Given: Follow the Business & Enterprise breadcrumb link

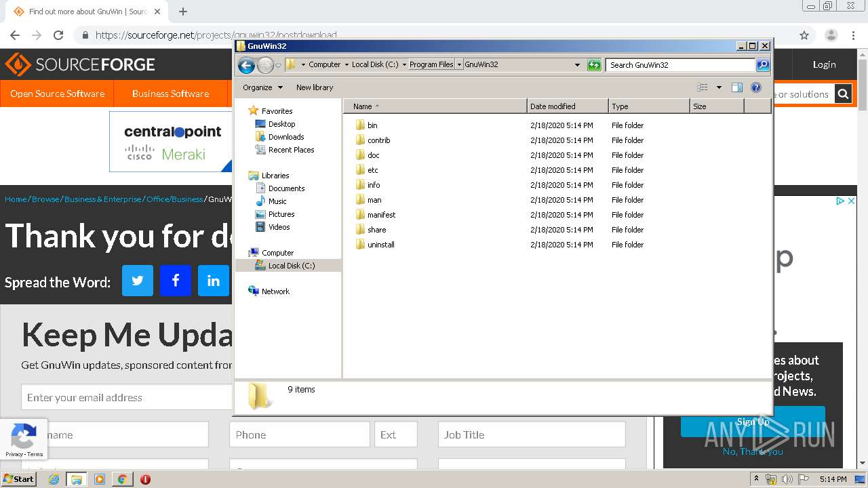Looking at the screenshot, I should [103, 199].
